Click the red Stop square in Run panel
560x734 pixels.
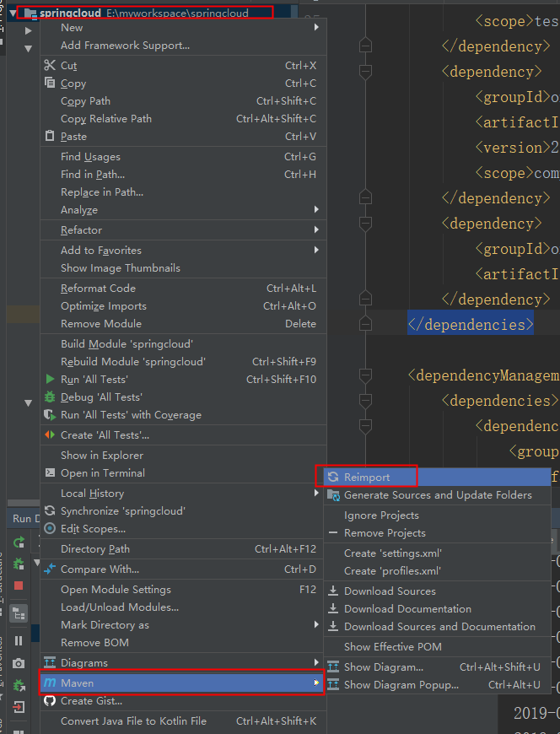(x=19, y=586)
